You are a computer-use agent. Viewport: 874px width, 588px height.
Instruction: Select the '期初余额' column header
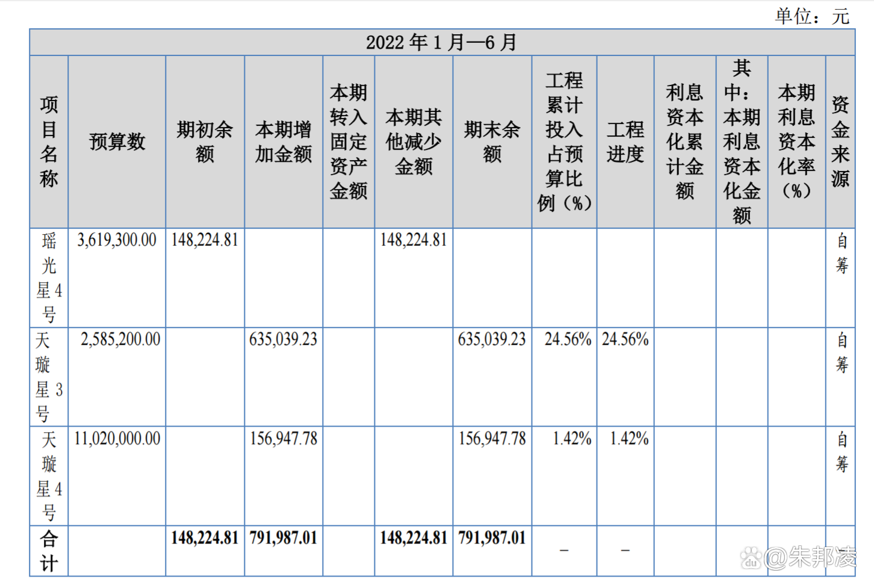pyautogui.click(x=204, y=141)
